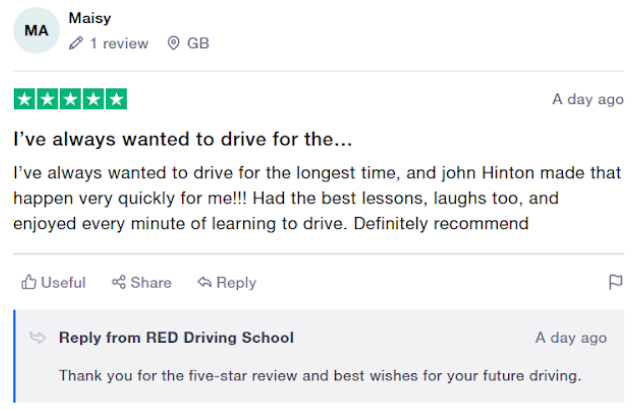Image resolution: width=631 pixels, height=409 pixels.
Task: Click the GB country label
Action: point(198,44)
